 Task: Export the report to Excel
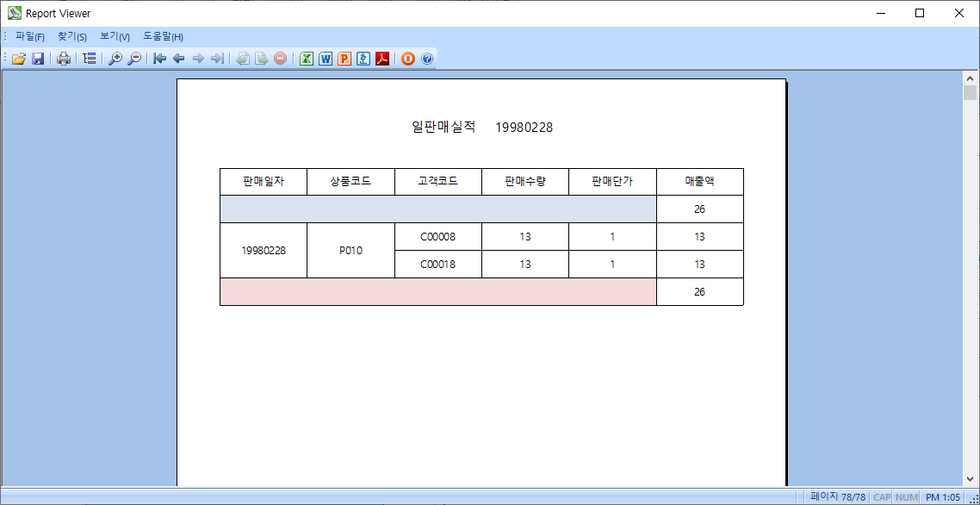[307, 59]
